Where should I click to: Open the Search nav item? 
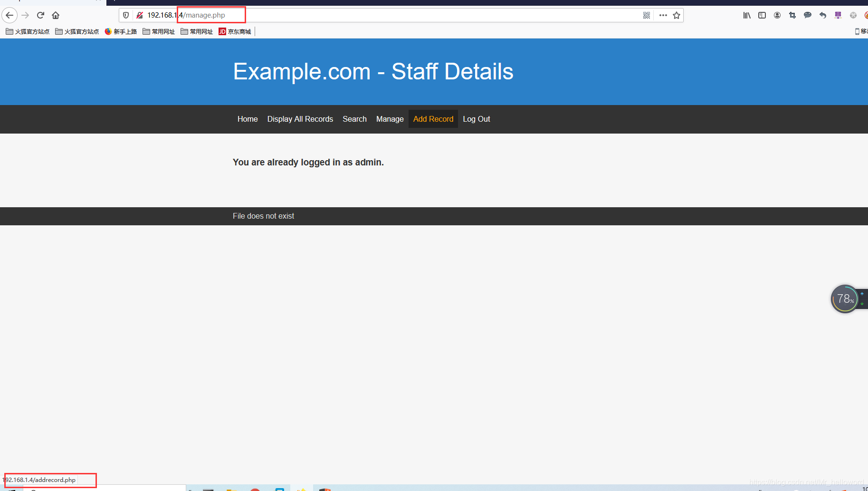click(x=354, y=119)
